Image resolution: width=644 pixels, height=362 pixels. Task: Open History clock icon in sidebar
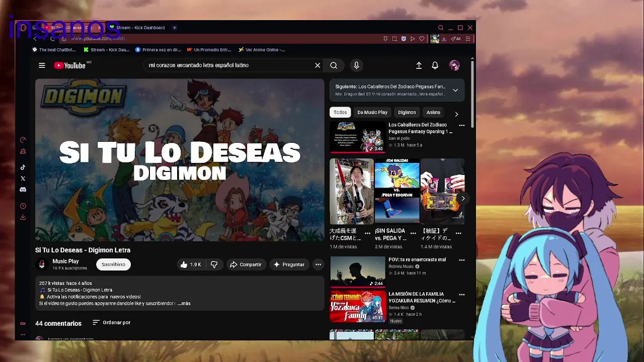tap(23, 206)
